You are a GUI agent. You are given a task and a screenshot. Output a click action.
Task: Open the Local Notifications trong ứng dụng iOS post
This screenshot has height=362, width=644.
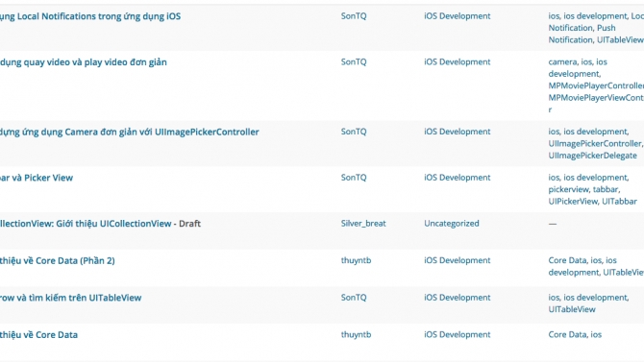click(x=90, y=16)
